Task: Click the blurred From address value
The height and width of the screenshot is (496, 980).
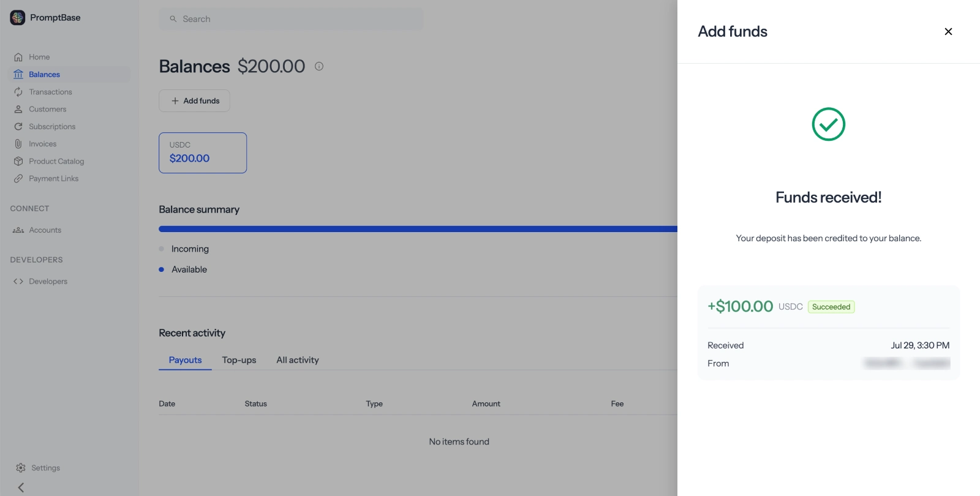Action: tap(907, 363)
